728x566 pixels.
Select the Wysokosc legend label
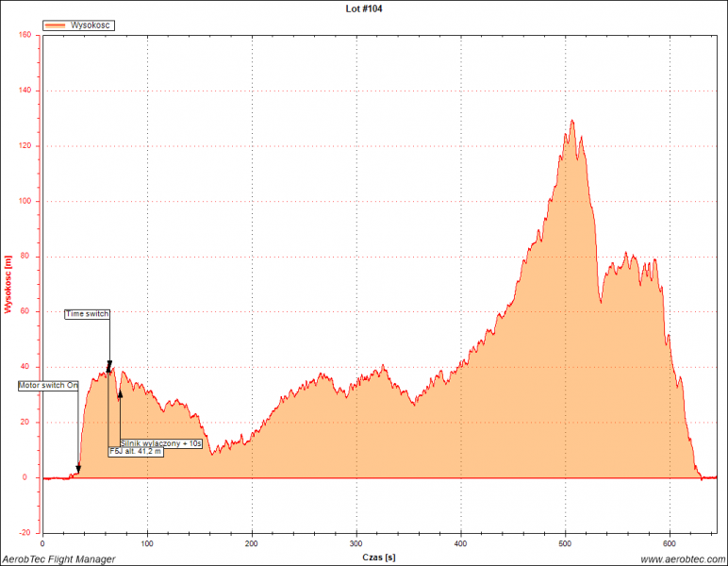tap(91, 25)
